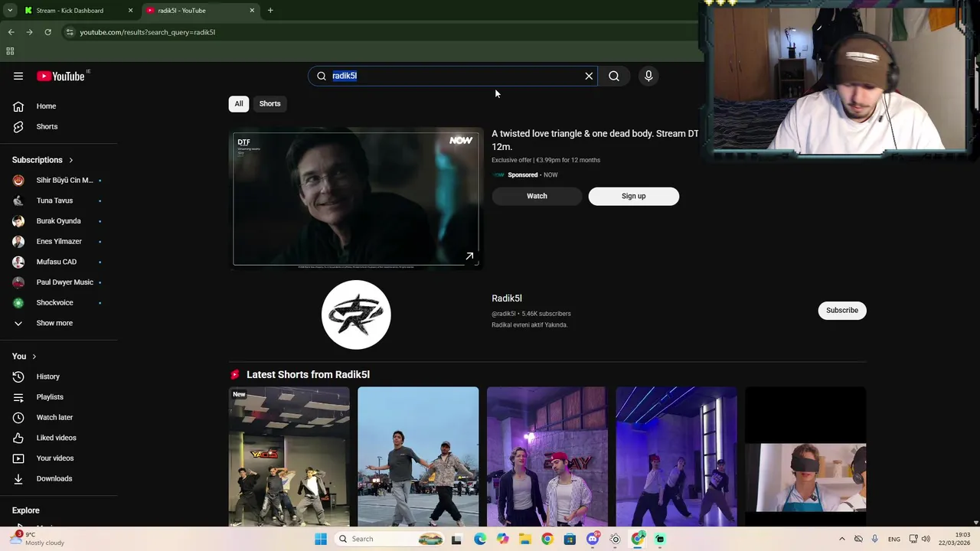Open Burak Oyunda subscription channel
Viewport: 980px width, 551px height.
pos(58,221)
